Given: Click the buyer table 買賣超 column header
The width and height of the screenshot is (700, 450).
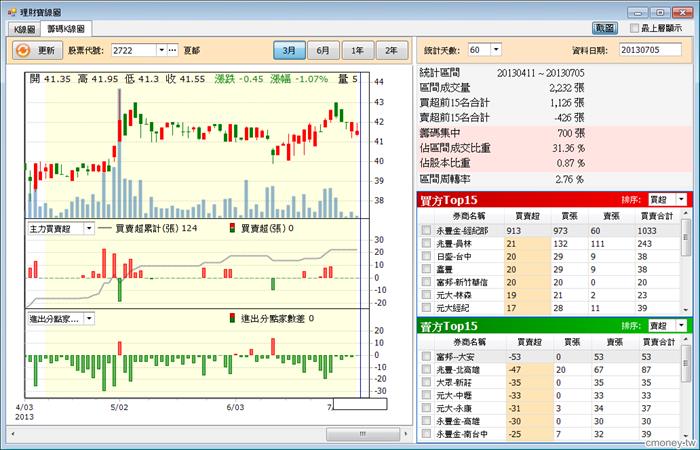Looking at the screenshot, I should 527,216.
